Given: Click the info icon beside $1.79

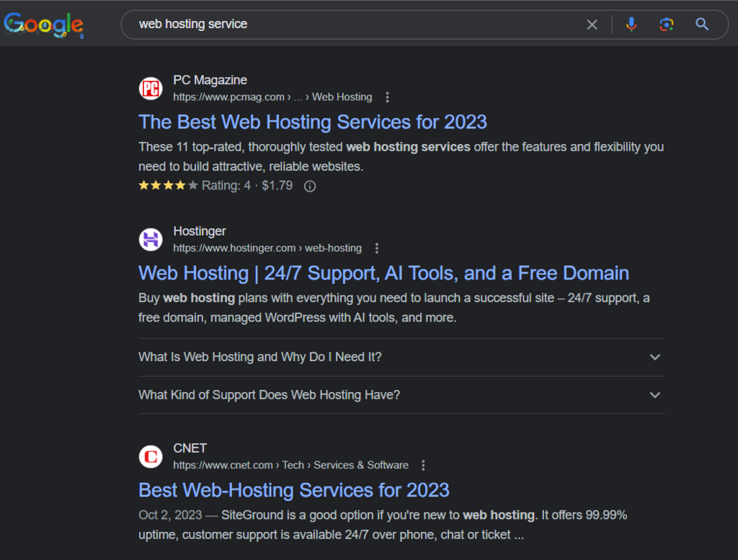Looking at the screenshot, I should [x=310, y=187].
